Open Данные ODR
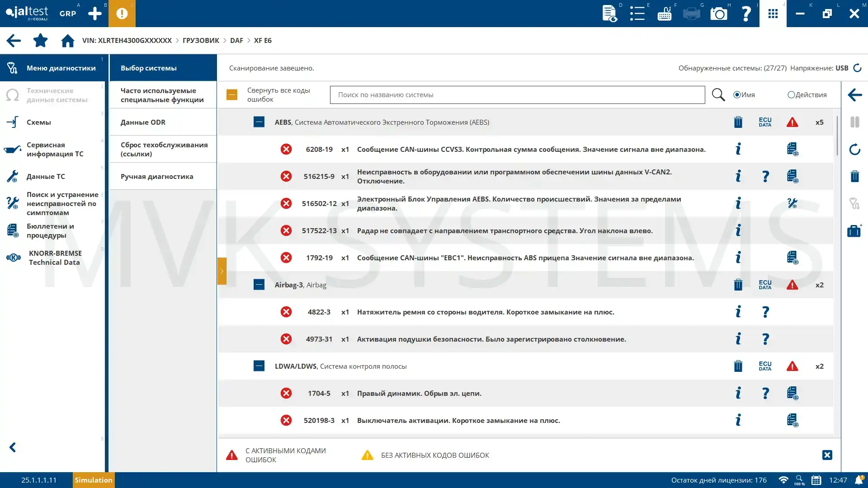Image resolution: width=868 pixels, height=488 pixels. click(x=163, y=122)
